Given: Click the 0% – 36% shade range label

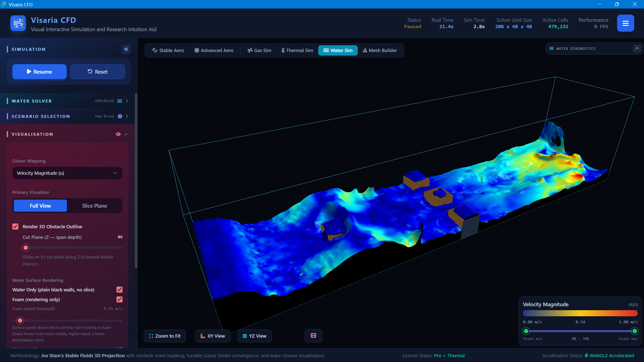Looking at the screenshot, I should coord(580,339).
